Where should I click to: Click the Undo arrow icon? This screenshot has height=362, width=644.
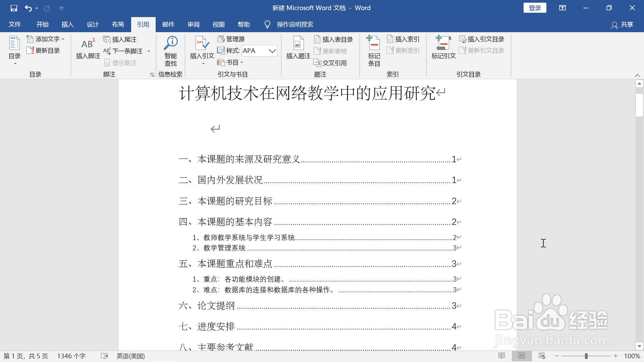pyautogui.click(x=28, y=8)
